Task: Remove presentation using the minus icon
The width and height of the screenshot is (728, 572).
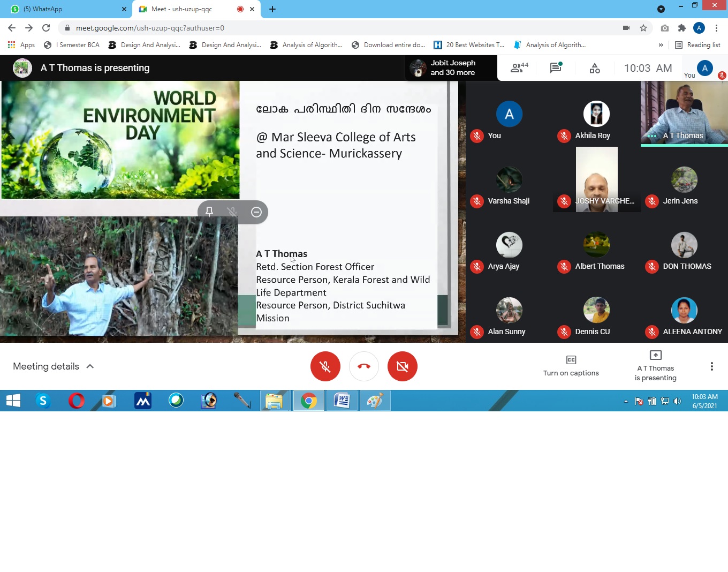Action: point(256,212)
